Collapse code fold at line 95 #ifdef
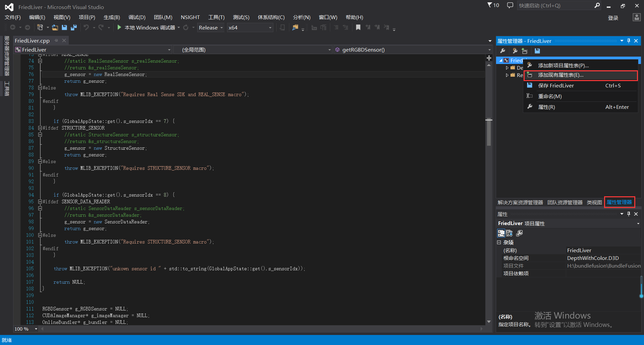Viewport: 644px width, 345px height. [x=40, y=202]
